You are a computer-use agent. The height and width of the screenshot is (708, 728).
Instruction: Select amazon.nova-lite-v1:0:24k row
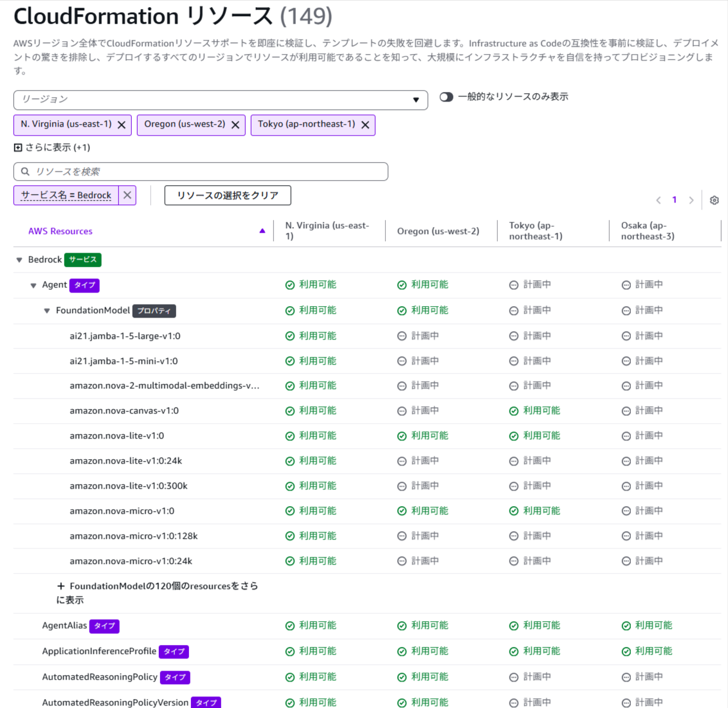point(367,461)
